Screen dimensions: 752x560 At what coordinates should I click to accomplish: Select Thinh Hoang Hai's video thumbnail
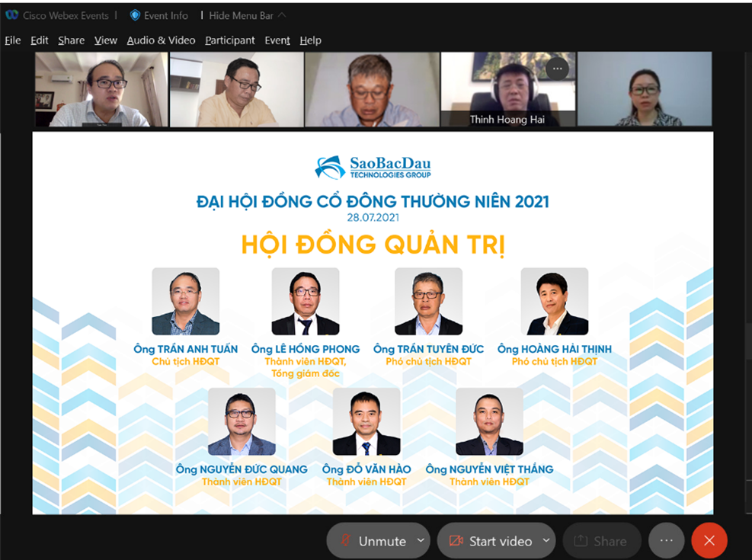[508, 89]
